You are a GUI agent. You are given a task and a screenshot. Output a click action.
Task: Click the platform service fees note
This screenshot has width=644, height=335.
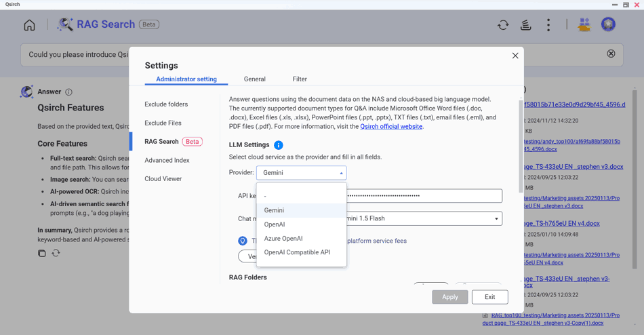(x=377, y=241)
